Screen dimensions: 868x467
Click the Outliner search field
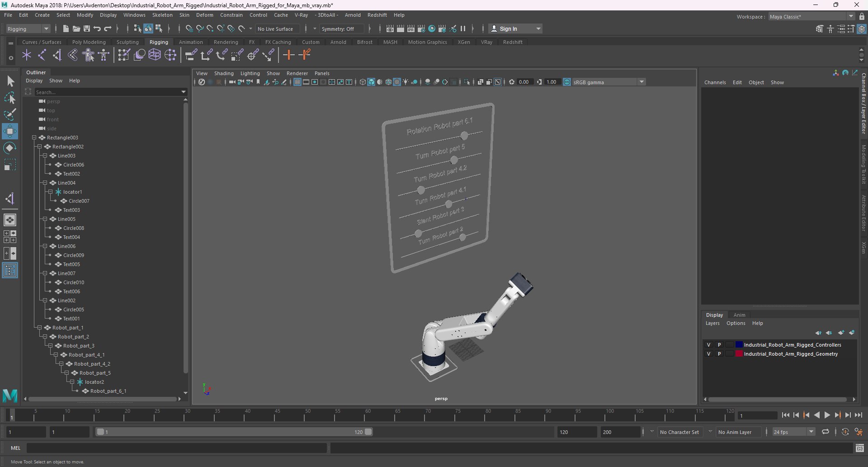point(108,92)
